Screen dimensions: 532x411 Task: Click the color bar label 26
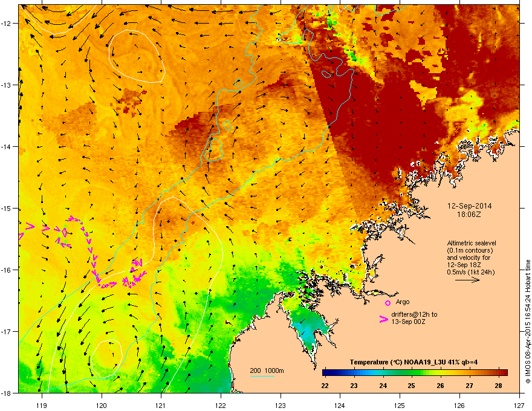click(x=440, y=386)
